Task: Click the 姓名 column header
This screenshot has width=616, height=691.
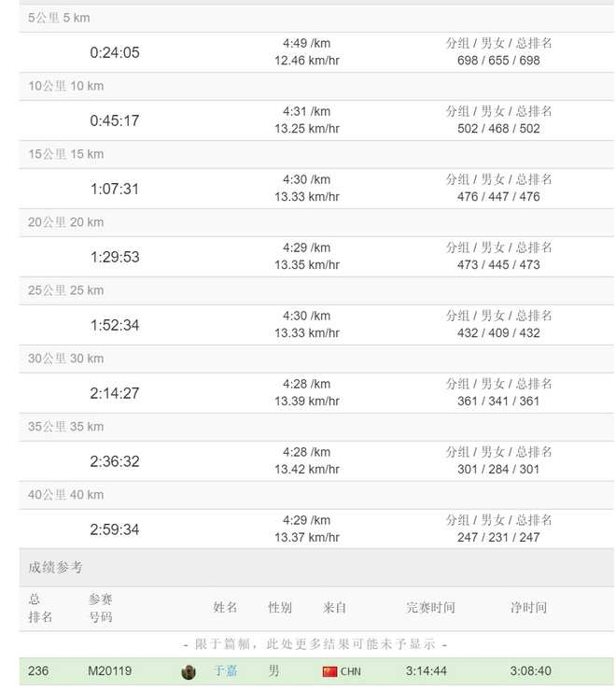Action: 225,607
